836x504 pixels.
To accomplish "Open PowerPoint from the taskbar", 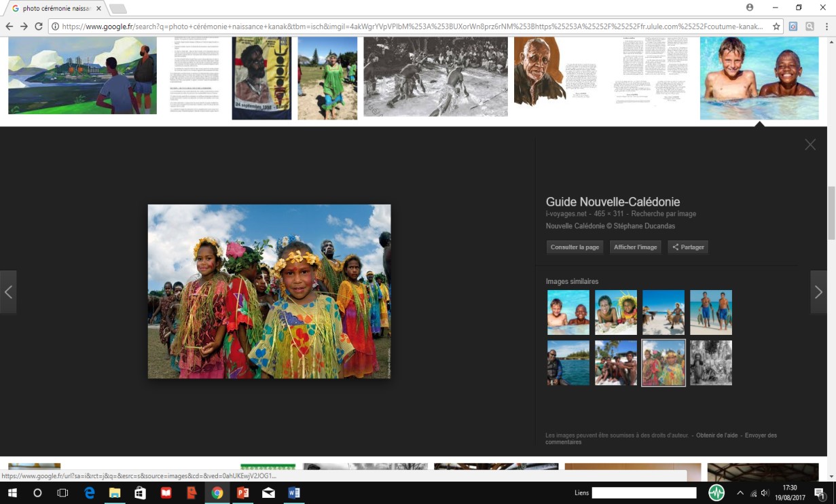I will click(242, 493).
